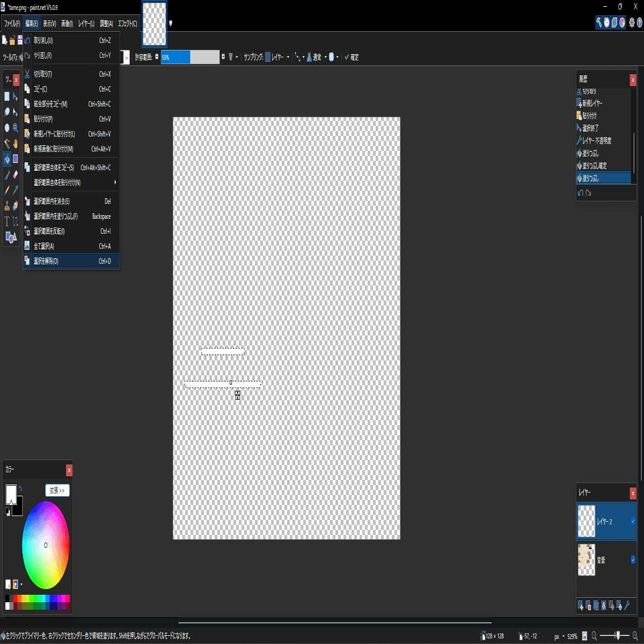Toggle the Tools window button

pos(599,22)
